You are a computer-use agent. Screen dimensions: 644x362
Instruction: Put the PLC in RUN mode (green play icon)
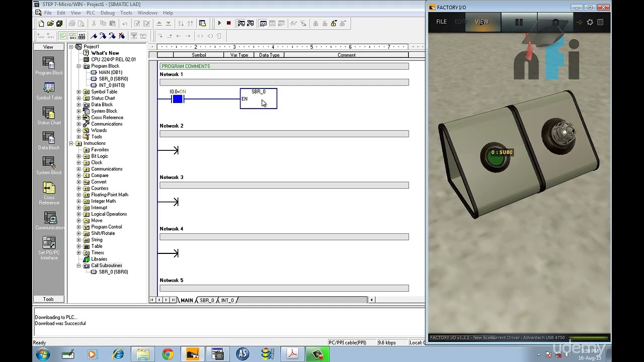tap(219, 24)
